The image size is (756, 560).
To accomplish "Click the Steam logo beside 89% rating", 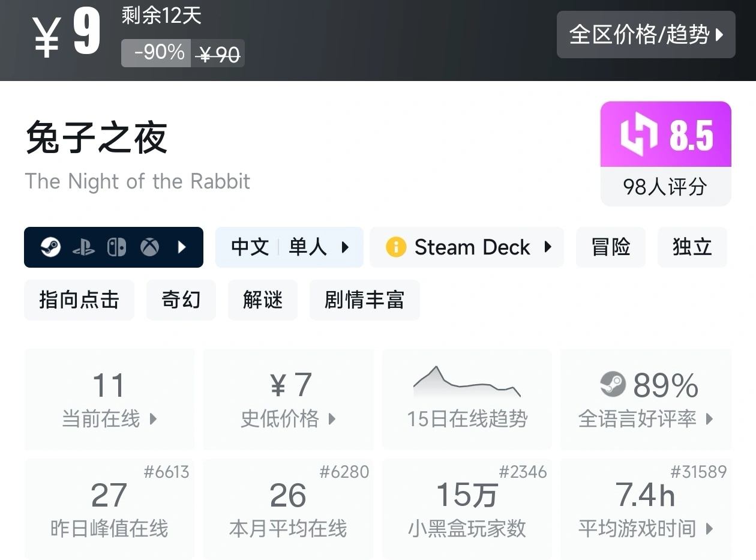I will [x=613, y=385].
